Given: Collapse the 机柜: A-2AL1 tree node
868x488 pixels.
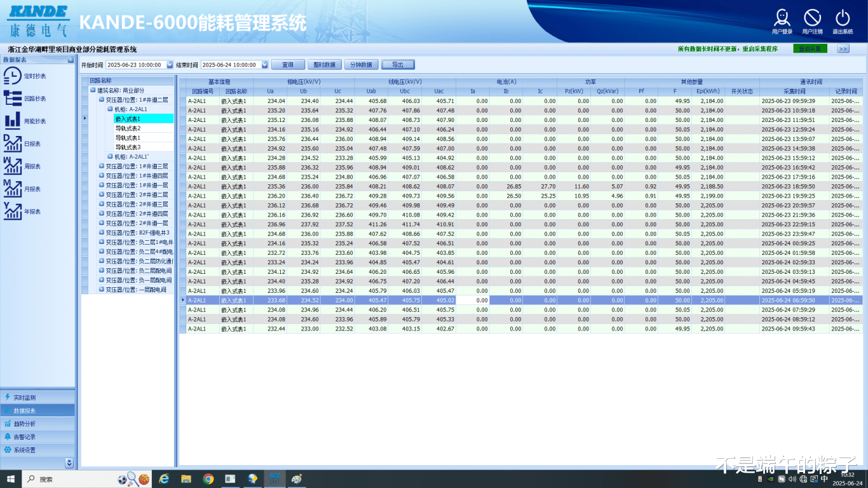Looking at the screenshot, I should [x=110, y=109].
